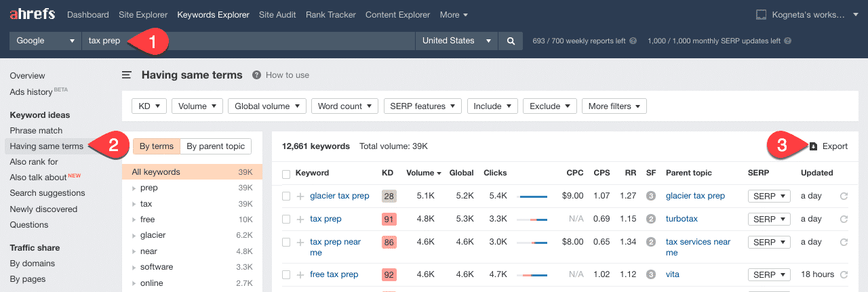868x292 pixels.
Task: Open the More filters dropdown
Action: (614, 106)
